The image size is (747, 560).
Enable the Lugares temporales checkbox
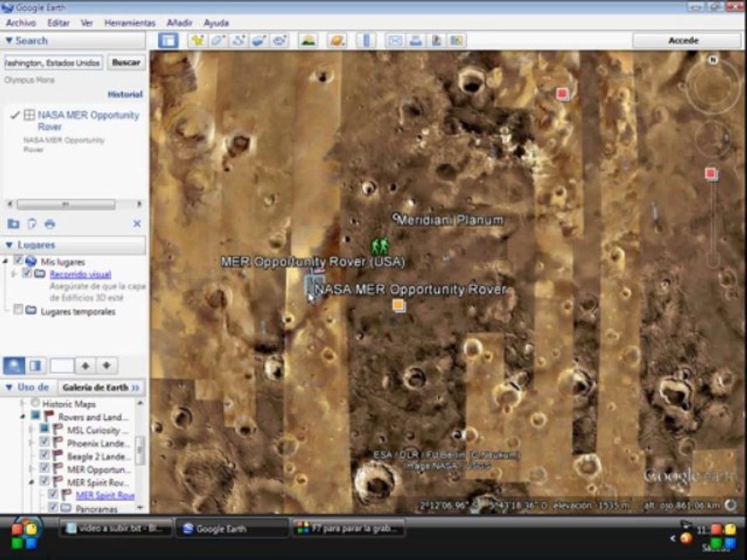click(19, 310)
